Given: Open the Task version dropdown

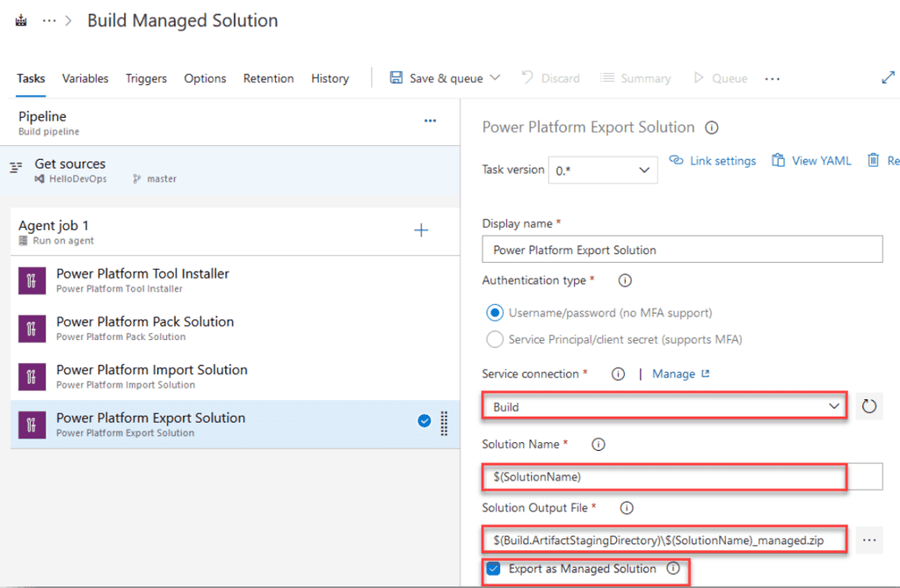Looking at the screenshot, I should point(603,170).
